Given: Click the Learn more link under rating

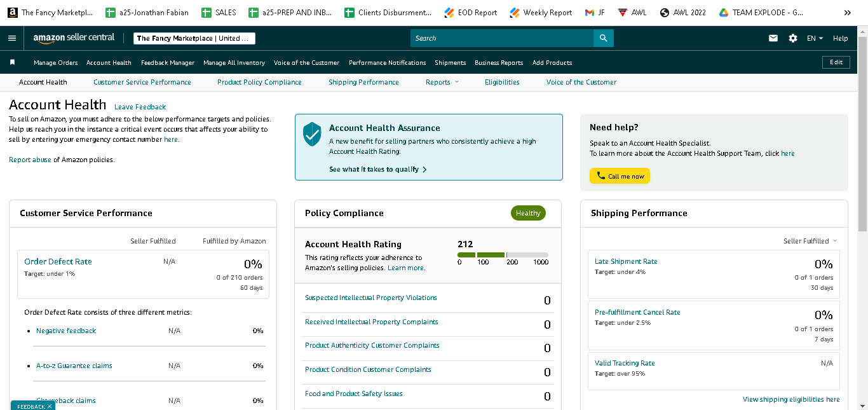Looking at the screenshot, I should pos(405,268).
